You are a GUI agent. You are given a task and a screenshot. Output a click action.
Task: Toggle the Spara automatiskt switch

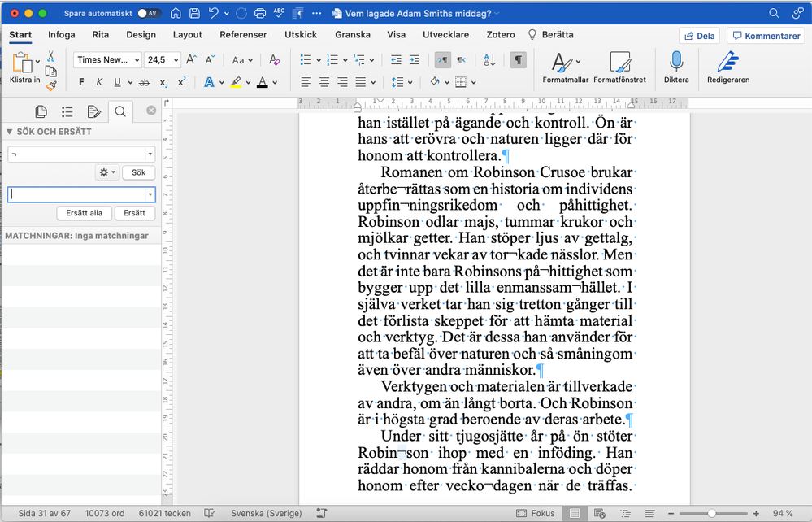point(149,14)
